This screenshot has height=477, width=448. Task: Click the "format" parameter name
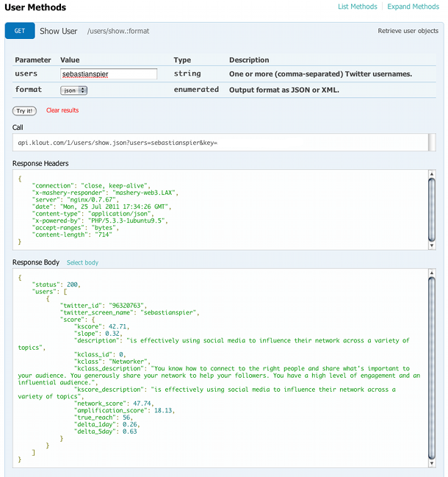pos(28,90)
